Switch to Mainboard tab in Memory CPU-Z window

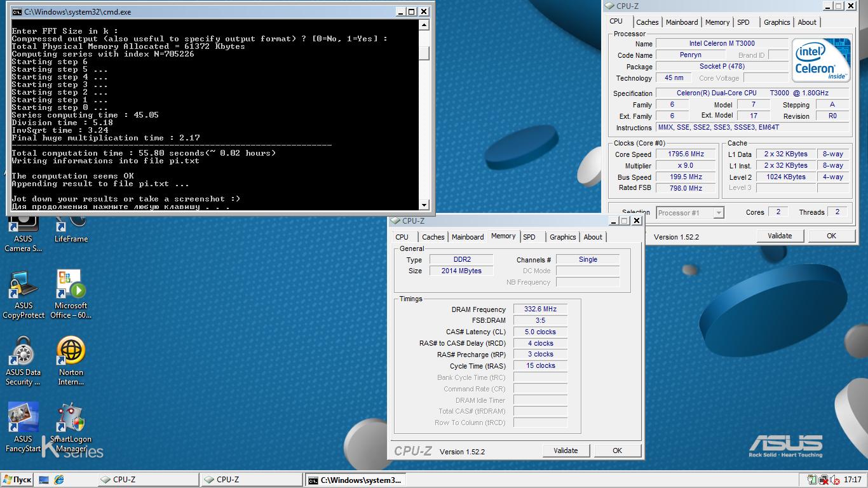(468, 237)
